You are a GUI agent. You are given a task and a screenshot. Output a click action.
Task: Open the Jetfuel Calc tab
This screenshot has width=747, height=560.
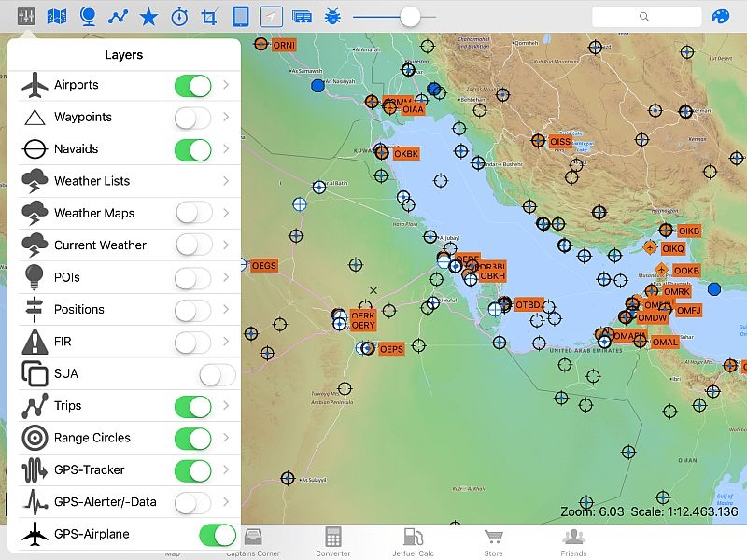pyautogui.click(x=413, y=542)
